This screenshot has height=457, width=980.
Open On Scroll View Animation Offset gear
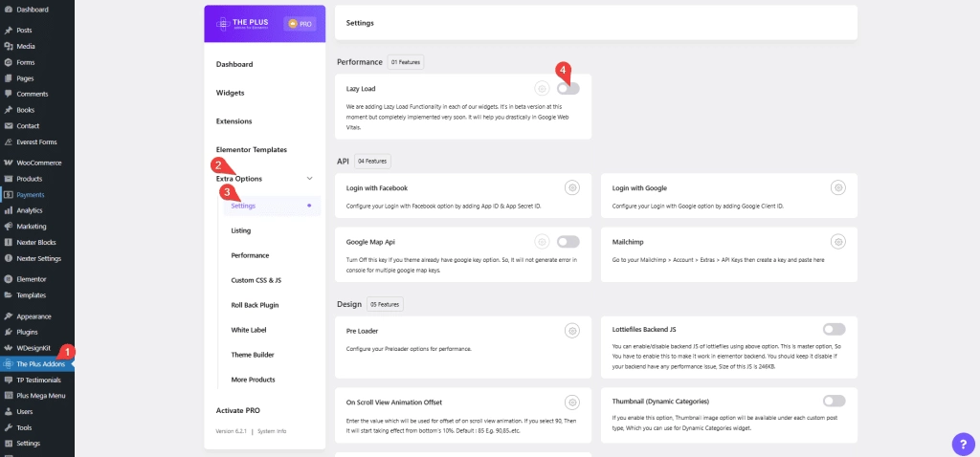tap(572, 402)
